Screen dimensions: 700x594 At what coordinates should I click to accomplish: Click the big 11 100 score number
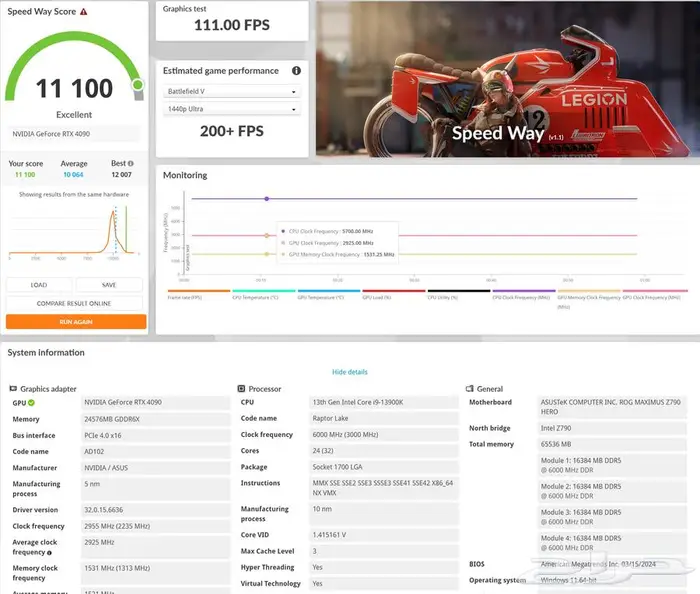[74, 88]
